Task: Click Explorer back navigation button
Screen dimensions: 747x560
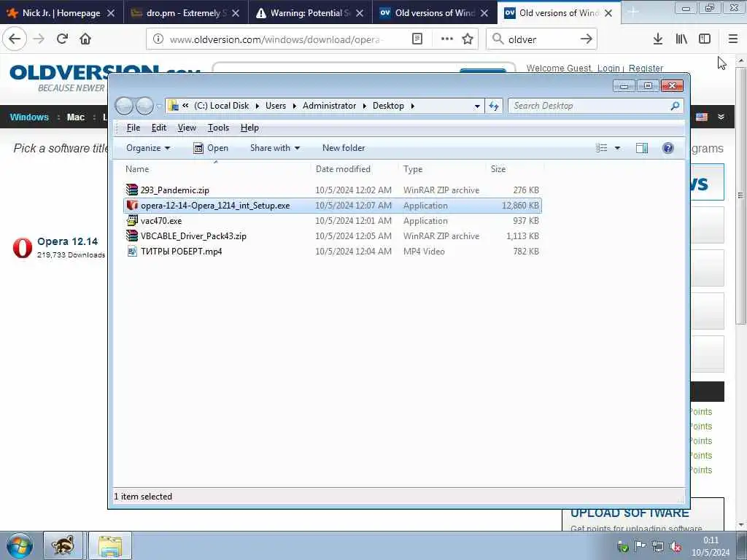Action: 124,106
